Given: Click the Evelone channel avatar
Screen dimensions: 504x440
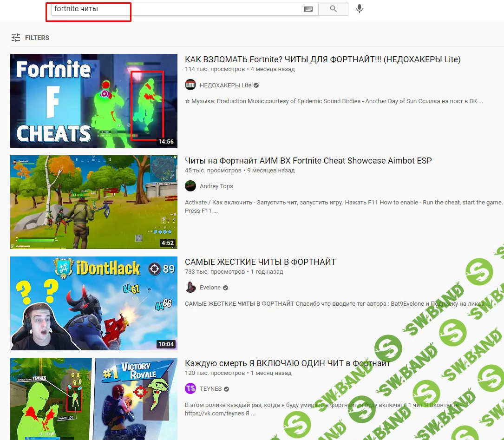Looking at the screenshot, I should tap(190, 288).
